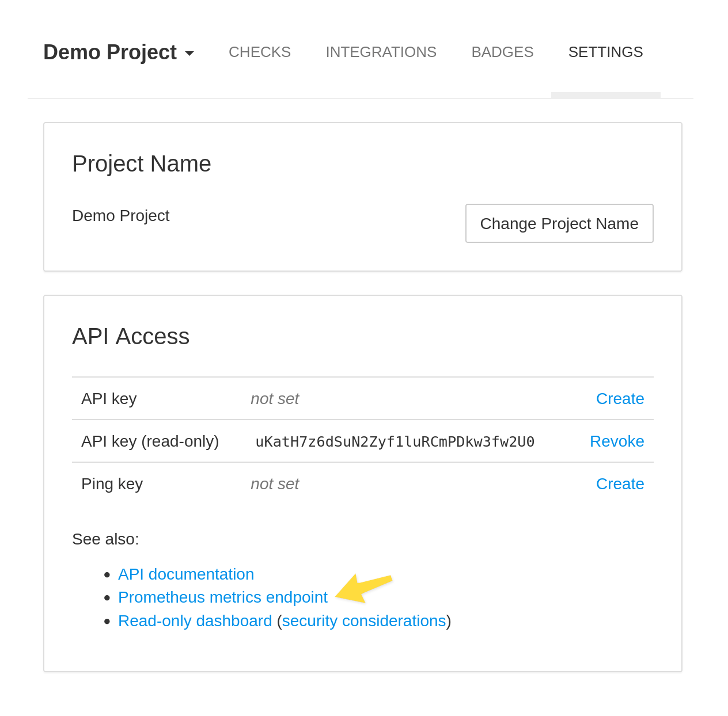The width and height of the screenshot is (728, 716).
Task: Click the API Access heading
Action: [131, 336]
